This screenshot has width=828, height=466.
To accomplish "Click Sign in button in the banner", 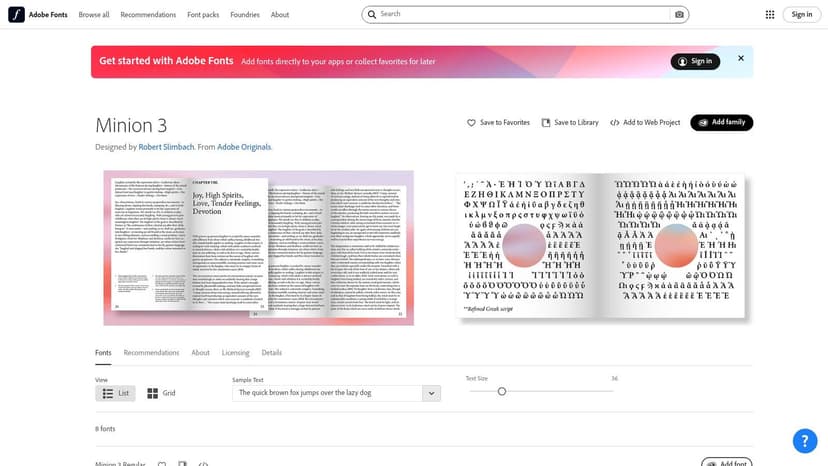I will tap(695, 61).
